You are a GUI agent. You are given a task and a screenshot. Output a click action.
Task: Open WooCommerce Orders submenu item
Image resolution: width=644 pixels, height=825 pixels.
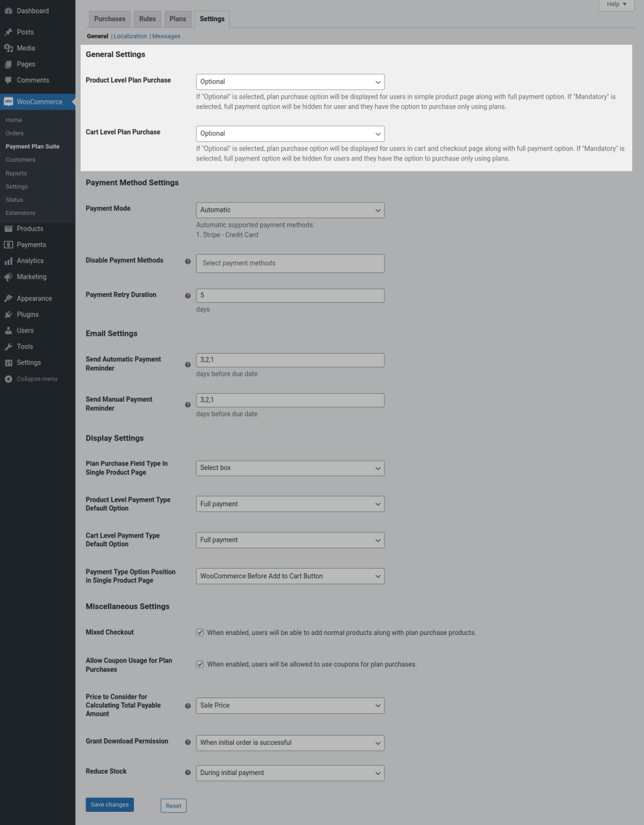pyautogui.click(x=14, y=133)
